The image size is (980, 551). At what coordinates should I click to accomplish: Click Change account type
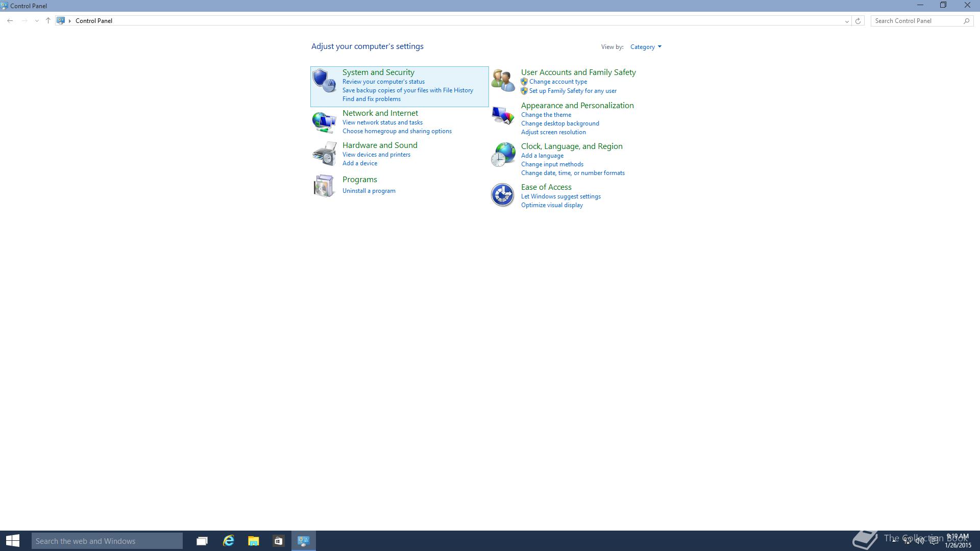coord(558,82)
